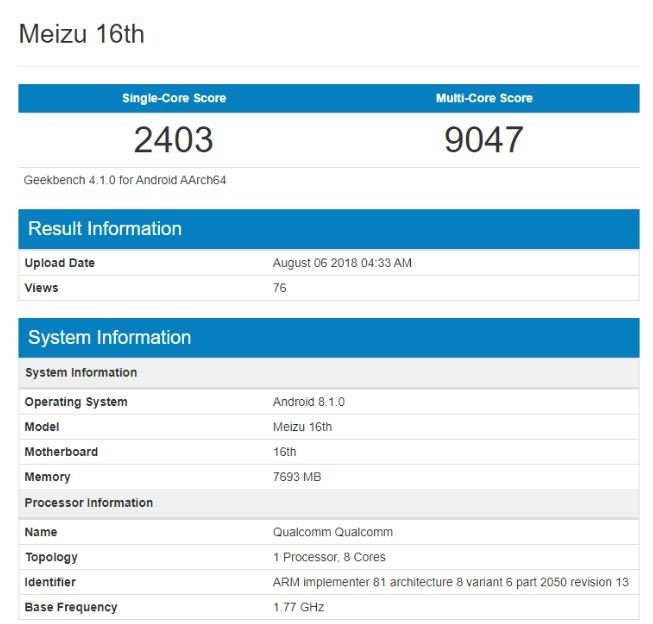653x624 pixels.
Task: Select the '1.77 GHz' frequency value
Action: [298, 607]
